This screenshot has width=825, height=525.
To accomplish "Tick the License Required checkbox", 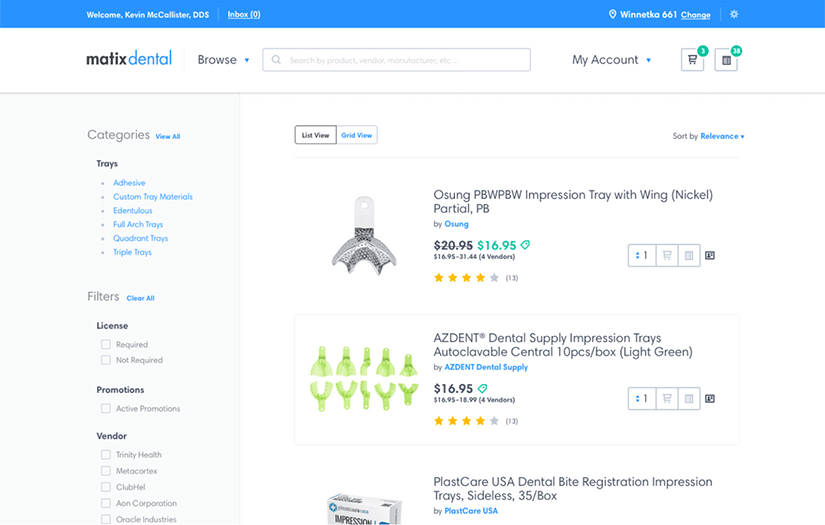I will [106, 344].
